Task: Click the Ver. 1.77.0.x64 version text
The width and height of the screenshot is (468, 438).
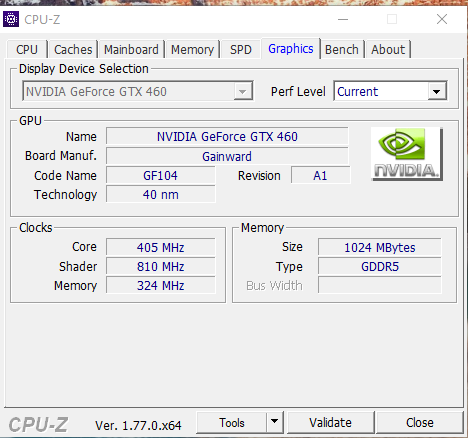Action: click(138, 425)
